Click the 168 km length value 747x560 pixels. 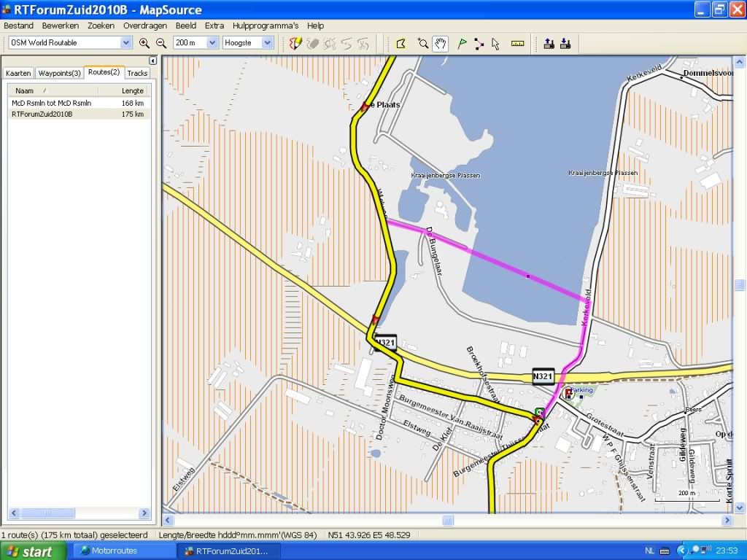[x=133, y=103]
